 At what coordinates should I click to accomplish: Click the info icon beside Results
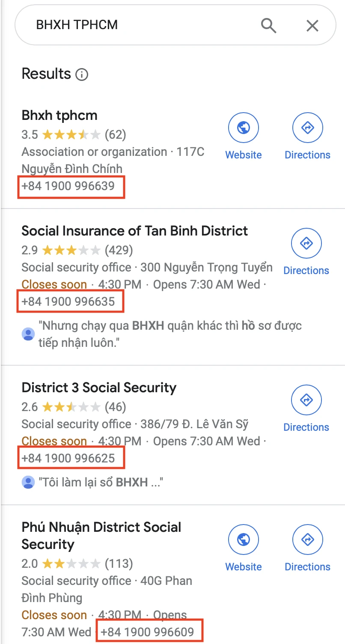tap(81, 75)
